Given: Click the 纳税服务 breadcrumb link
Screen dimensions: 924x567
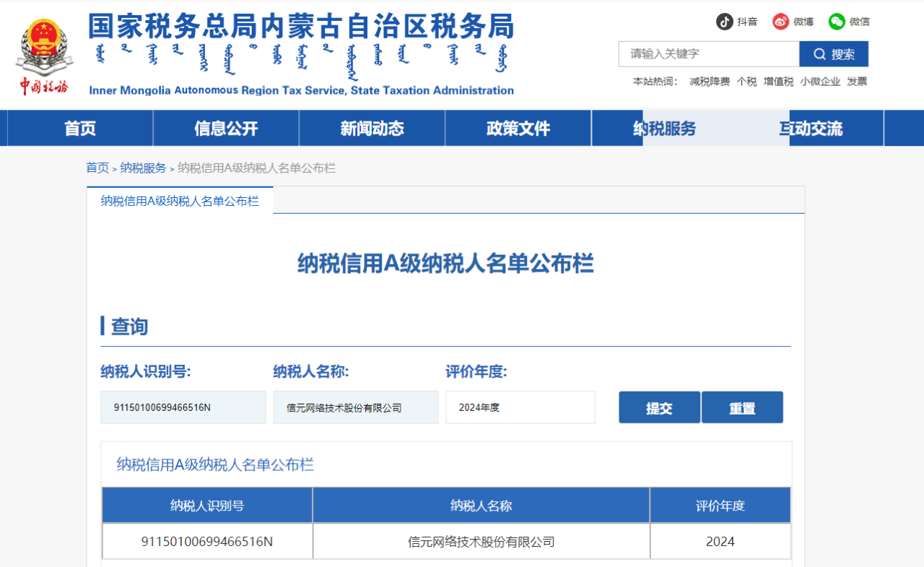Looking at the screenshot, I should 144,168.
